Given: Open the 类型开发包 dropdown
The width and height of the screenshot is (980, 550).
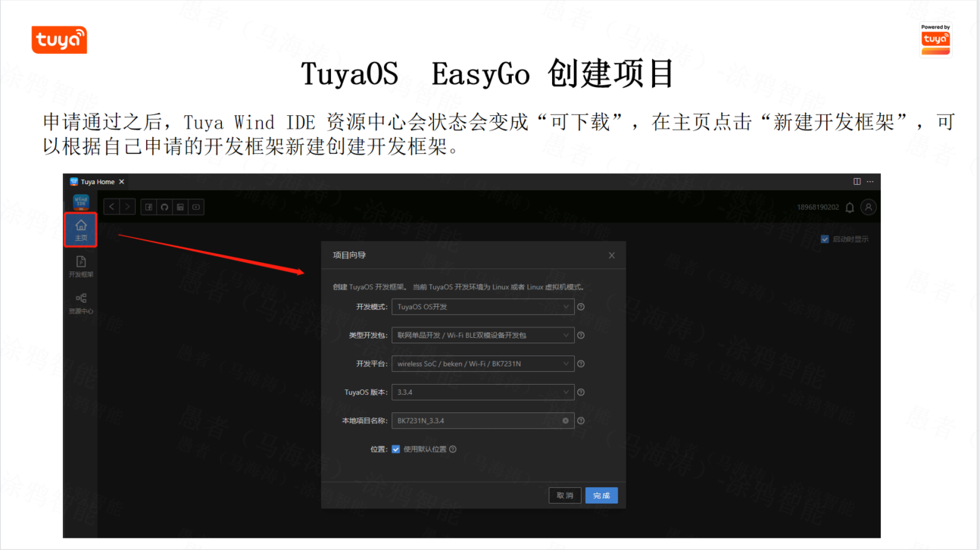Looking at the screenshot, I should pos(483,335).
